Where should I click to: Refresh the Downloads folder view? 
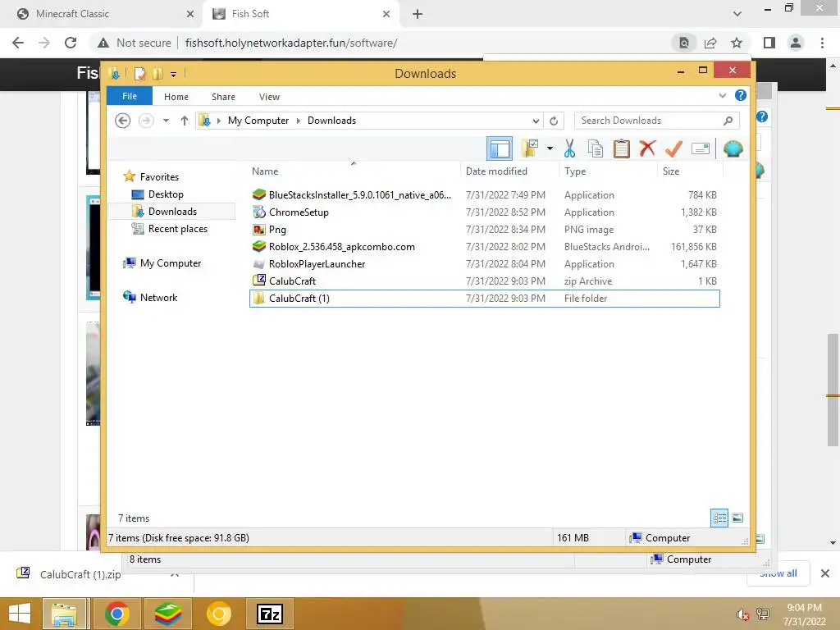coord(554,121)
